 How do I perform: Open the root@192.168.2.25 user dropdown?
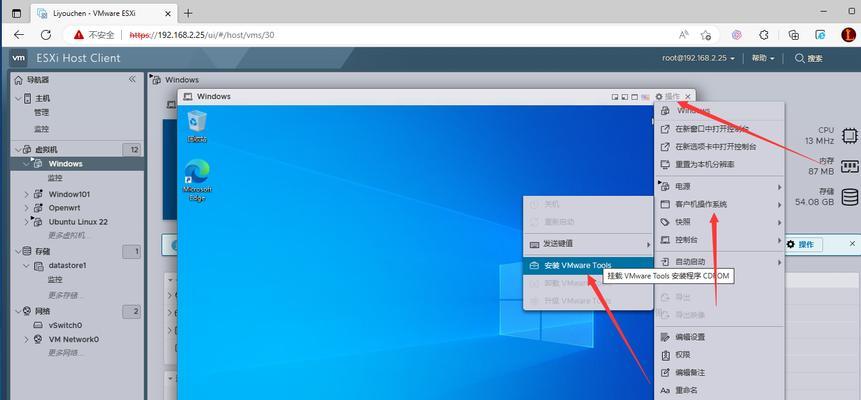(x=698, y=58)
